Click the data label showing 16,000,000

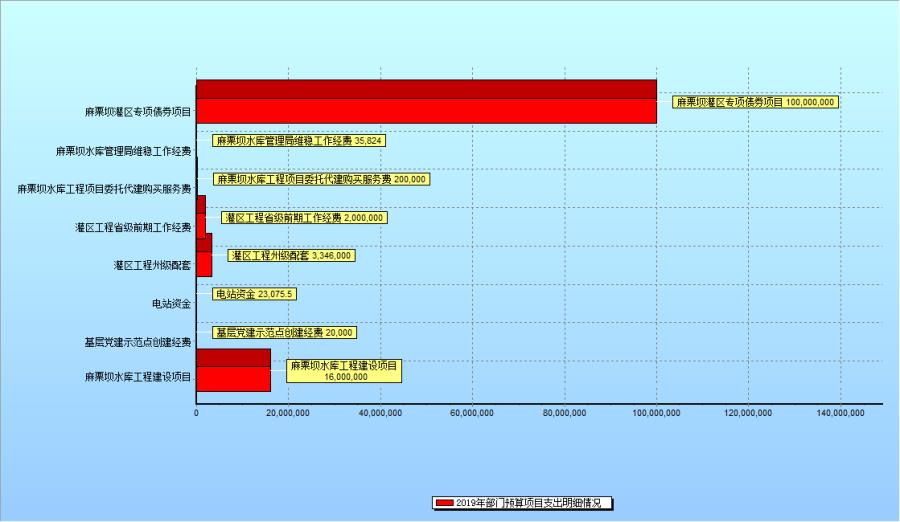(344, 371)
